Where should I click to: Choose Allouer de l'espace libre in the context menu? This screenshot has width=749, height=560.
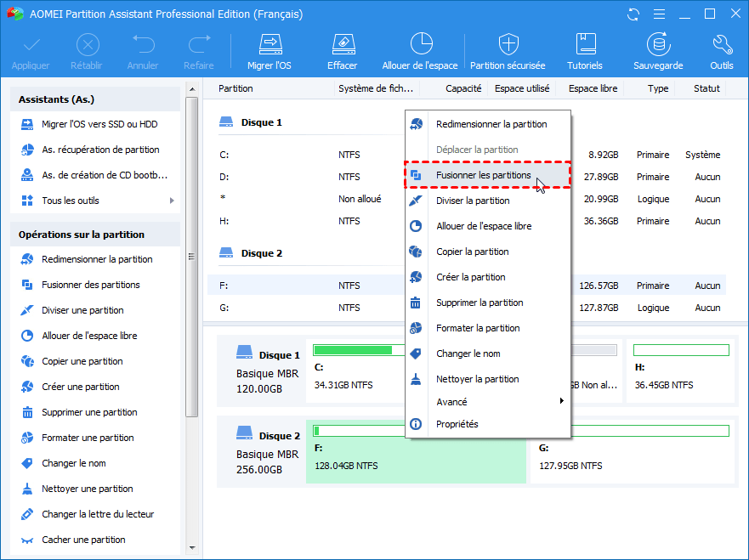tap(488, 226)
